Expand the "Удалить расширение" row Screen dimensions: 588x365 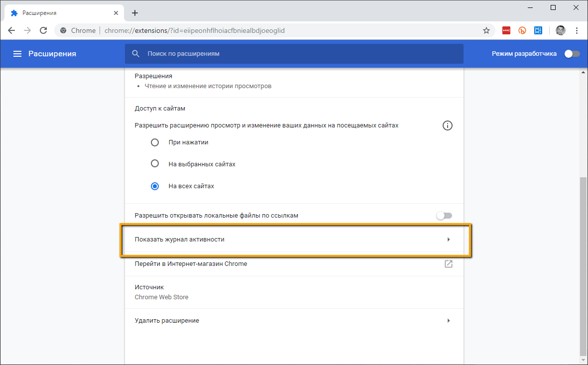tap(294, 321)
